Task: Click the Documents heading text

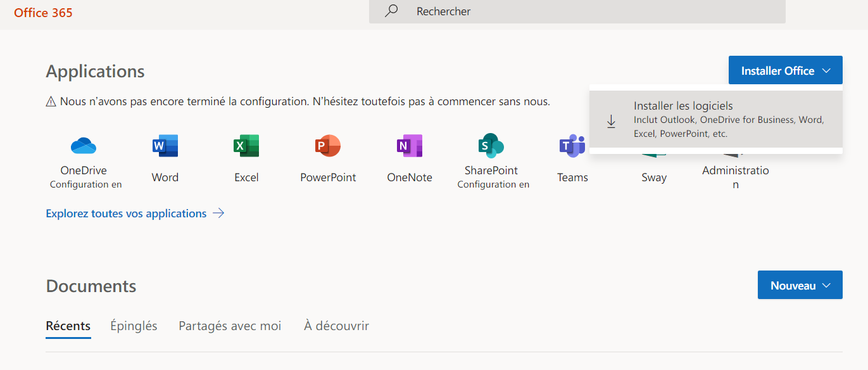Action: click(x=91, y=286)
